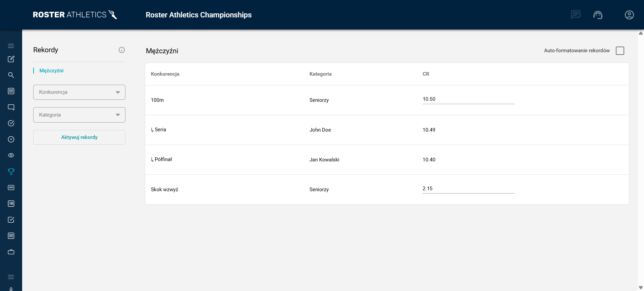Select the Mężczyźni tab in Rekordy panel
The image size is (644, 291).
coord(51,71)
